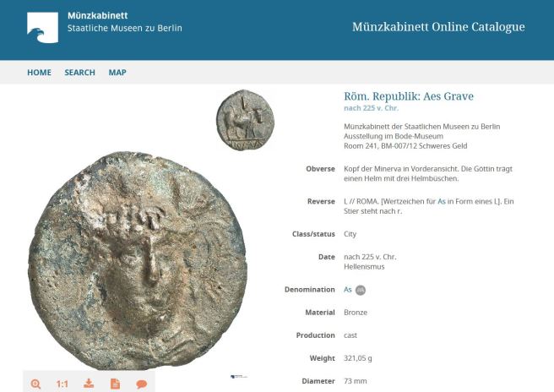Click the Röm. Republik: Aes Grave heading

click(409, 96)
